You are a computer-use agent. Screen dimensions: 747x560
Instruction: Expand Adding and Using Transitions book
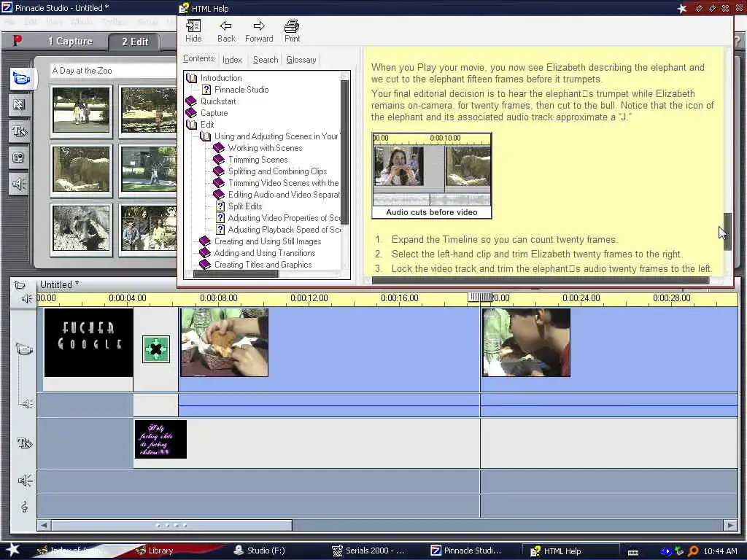point(205,253)
